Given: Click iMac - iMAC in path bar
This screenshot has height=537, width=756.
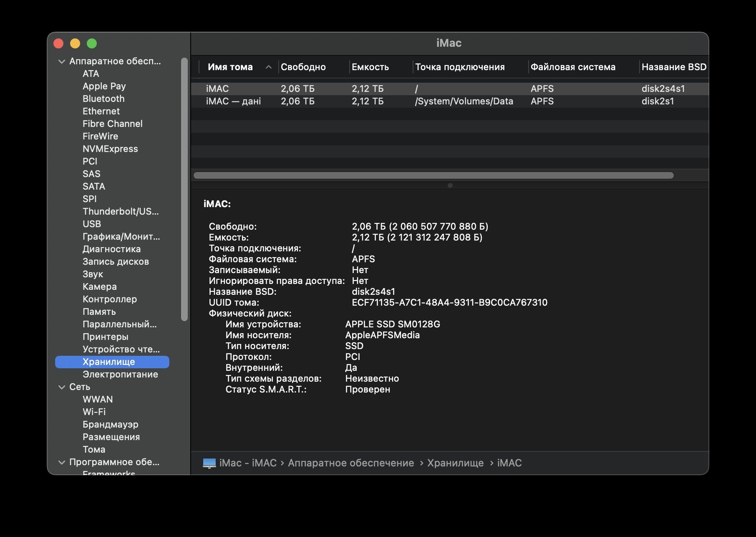Looking at the screenshot, I should [248, 463].
